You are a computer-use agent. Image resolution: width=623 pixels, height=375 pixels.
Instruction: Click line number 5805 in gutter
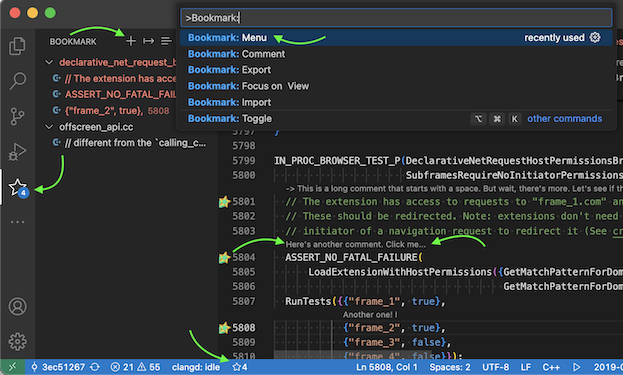coord(244,272)
